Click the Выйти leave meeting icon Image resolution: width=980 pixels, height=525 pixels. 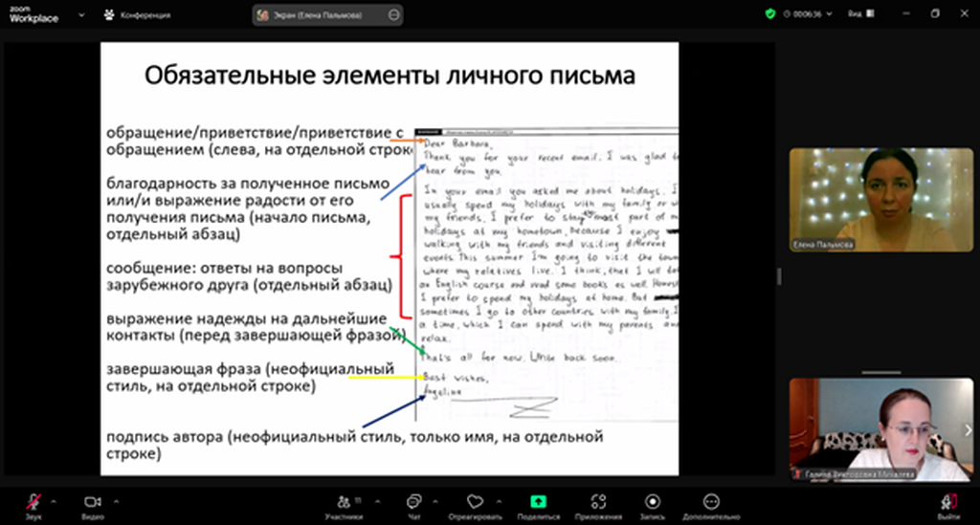pos(947,501)
